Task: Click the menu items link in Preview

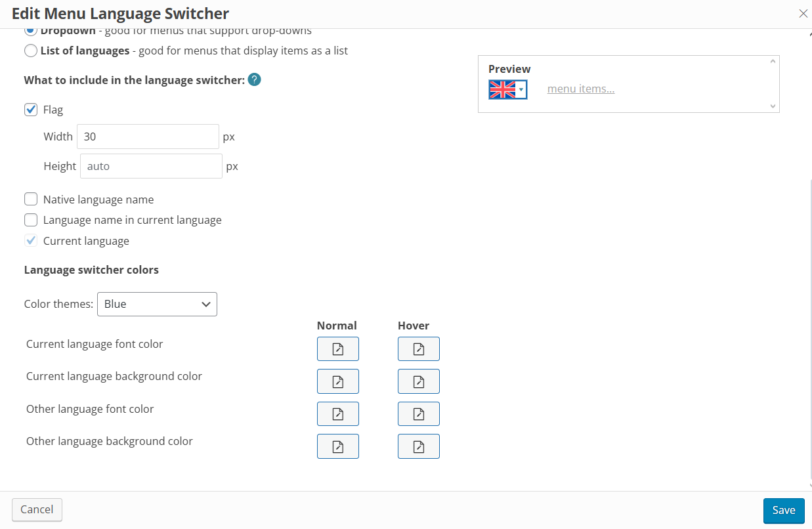Action: tap(581, 89)
